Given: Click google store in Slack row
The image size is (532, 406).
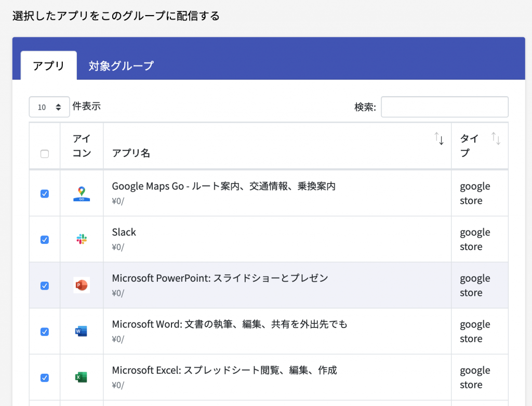Looking at the screenshot, I should 475,239.
